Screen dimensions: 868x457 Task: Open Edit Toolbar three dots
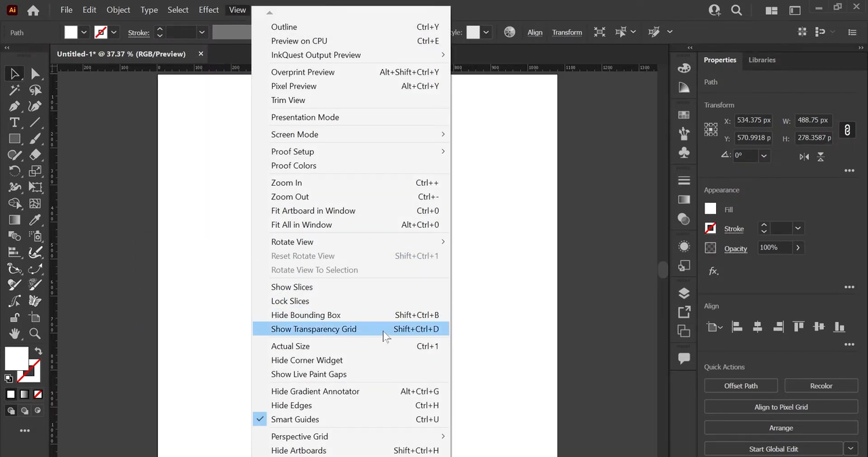click(x=25, y=431)
